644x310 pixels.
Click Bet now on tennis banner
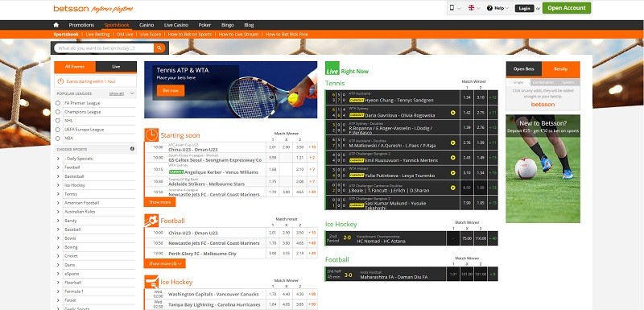[x=171, y=90]
